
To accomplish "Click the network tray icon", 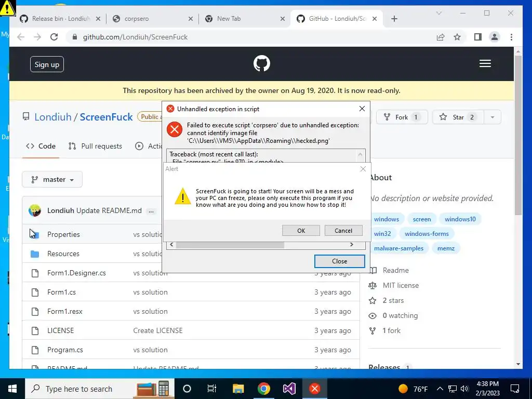I will coord(453,389).
